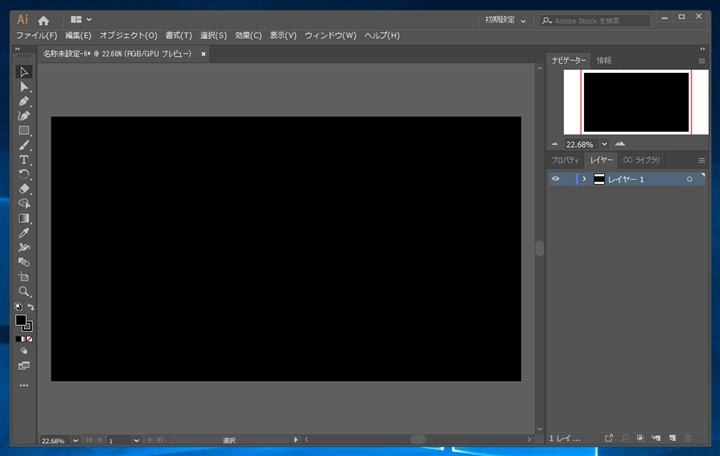Delete selected layer trash icon
This screenshot has height=456, width=720.
pyautogui.click(x=688, y=438)
